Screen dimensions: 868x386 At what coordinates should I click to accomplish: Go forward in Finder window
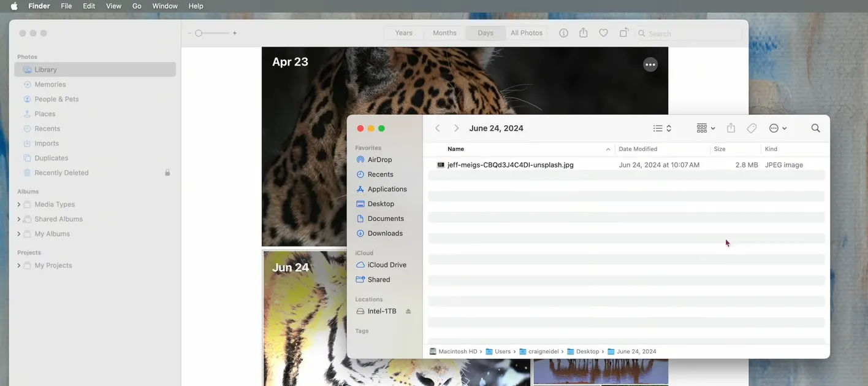click(x=456, y=128)
